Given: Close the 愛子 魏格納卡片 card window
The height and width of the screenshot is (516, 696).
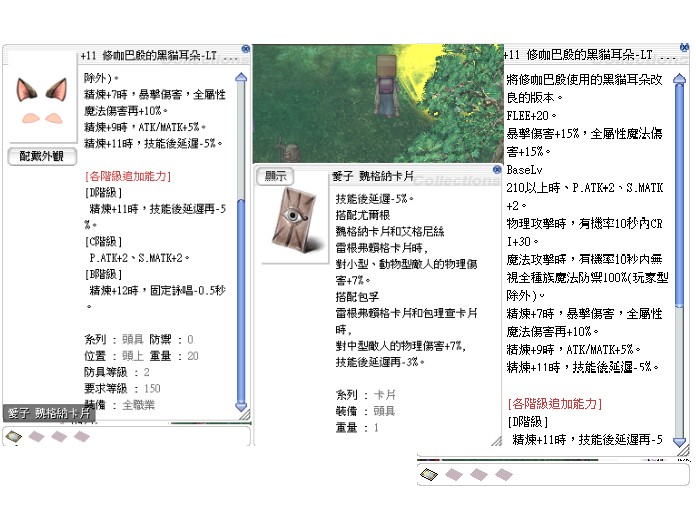Looking at the screenshot, I should click(497, 170).
